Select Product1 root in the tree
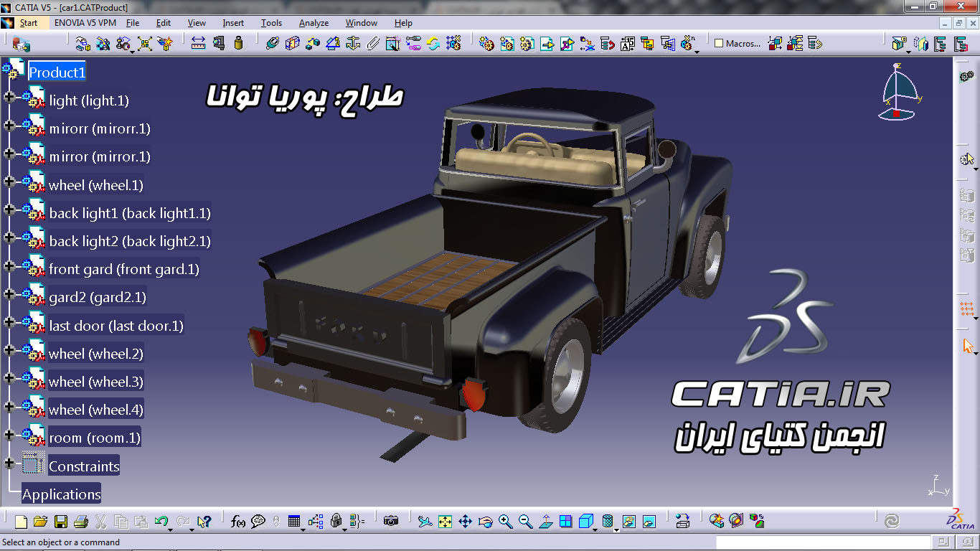This screenshot has height=551, width=980. pyautogui.click(x=57, y=72)
